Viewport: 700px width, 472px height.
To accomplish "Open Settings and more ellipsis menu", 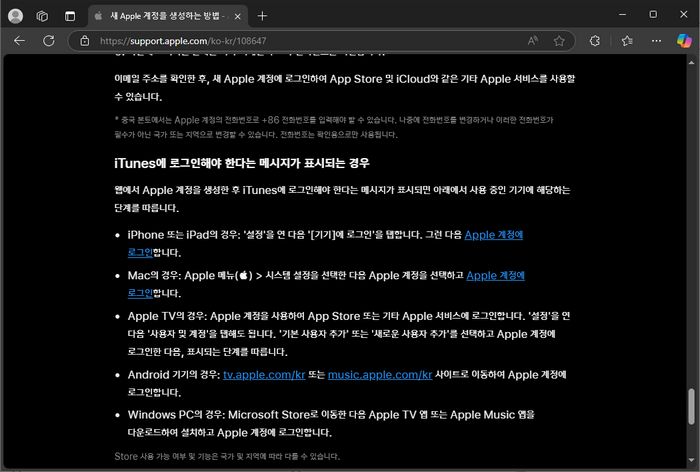I will click(656, 41).
